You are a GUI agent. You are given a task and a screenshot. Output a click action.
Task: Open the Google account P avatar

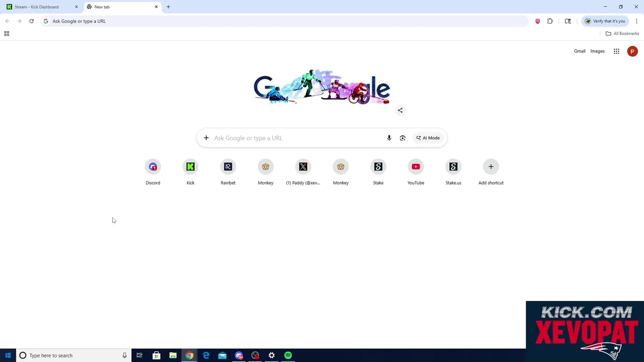pos(632,51)
